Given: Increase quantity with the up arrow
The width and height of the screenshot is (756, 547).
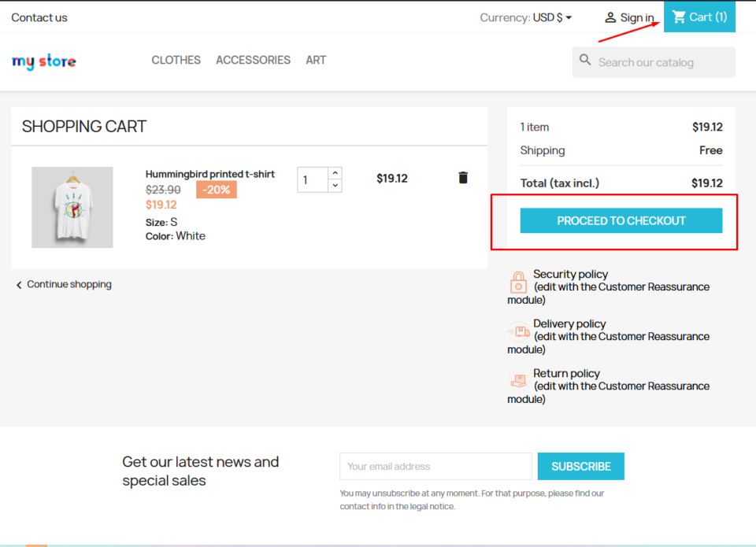Looking at the screenshot, I should click(x=335, y=173).
